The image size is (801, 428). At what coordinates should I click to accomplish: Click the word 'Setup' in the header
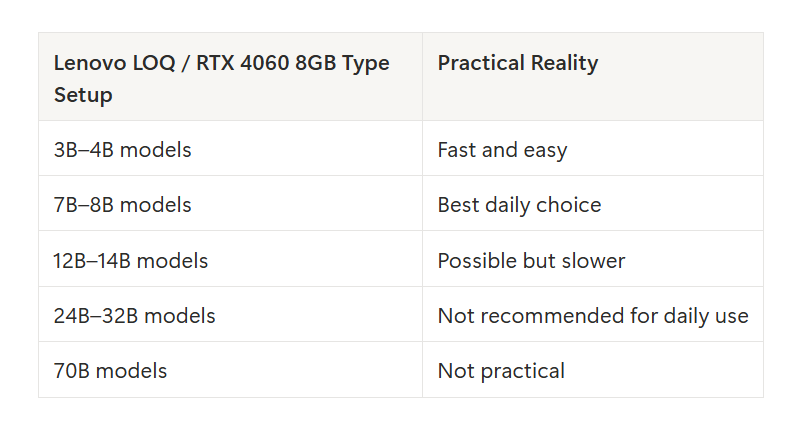tap(83, 96)
